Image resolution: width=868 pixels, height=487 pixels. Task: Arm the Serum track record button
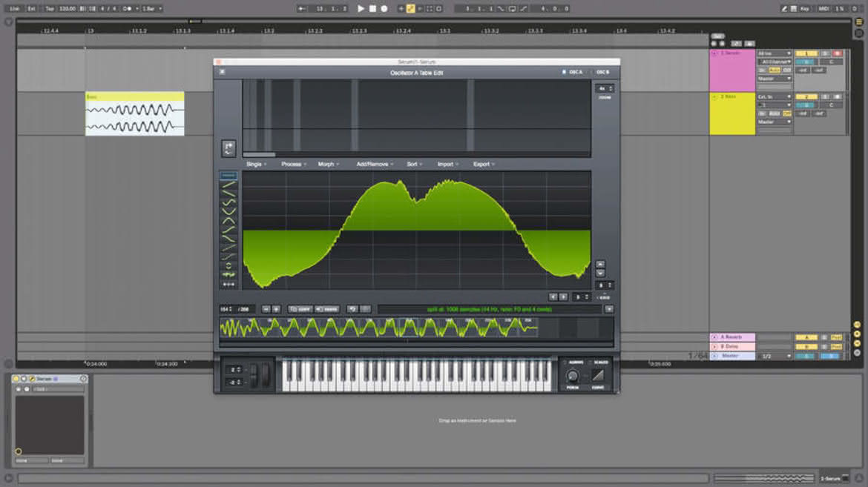coord(837,53)
